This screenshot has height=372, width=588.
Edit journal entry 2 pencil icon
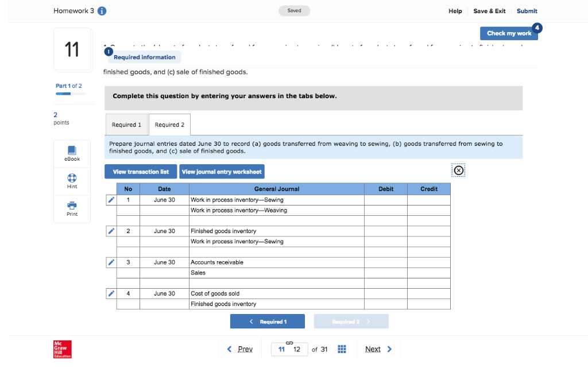click(111, 231)
